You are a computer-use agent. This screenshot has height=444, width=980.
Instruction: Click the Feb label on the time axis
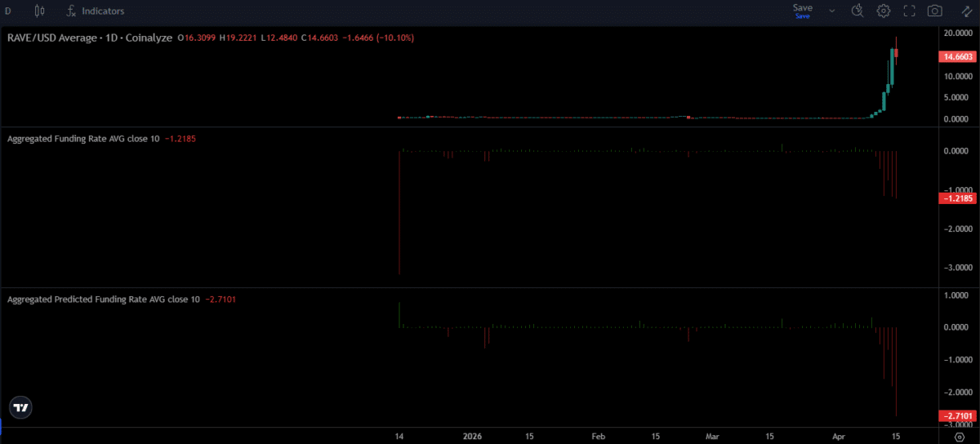(x=598, y=437)
